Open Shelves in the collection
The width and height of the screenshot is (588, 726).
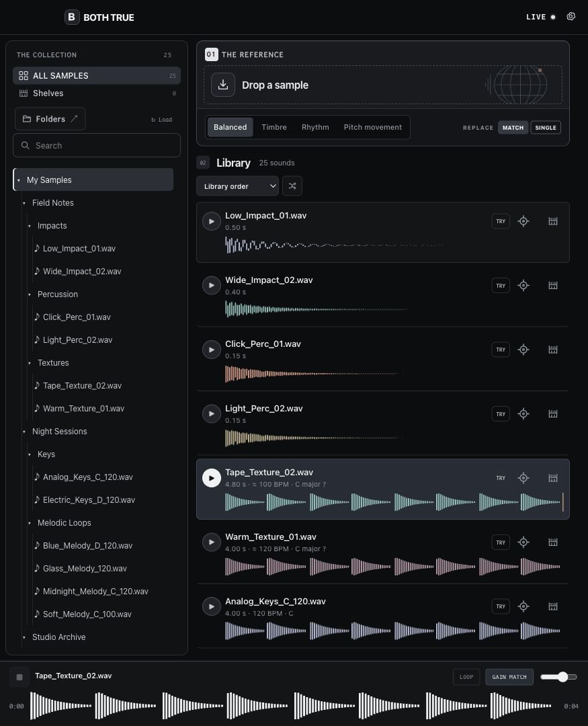pyautogui.click(x=97, y=93)
